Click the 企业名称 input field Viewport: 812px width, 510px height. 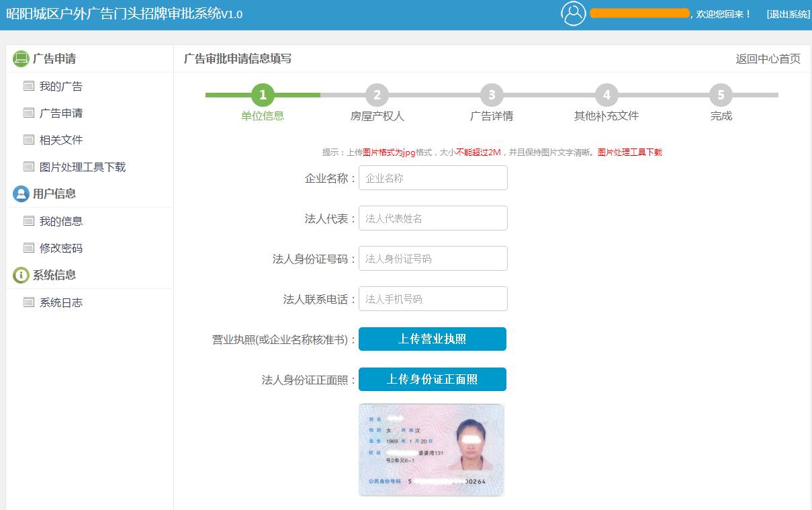tap(433, 177)
